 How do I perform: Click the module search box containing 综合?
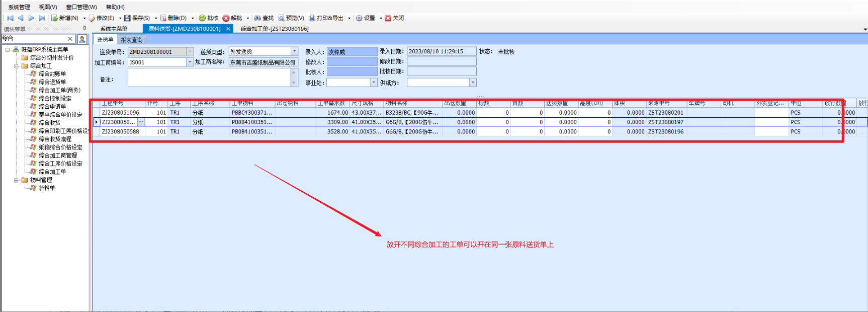34,39
